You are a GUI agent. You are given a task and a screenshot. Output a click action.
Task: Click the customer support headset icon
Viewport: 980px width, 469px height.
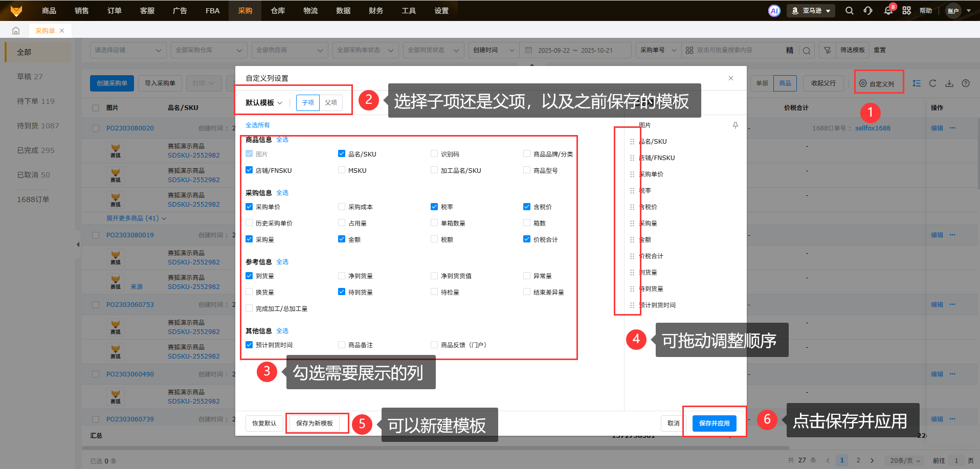(868, 11)
